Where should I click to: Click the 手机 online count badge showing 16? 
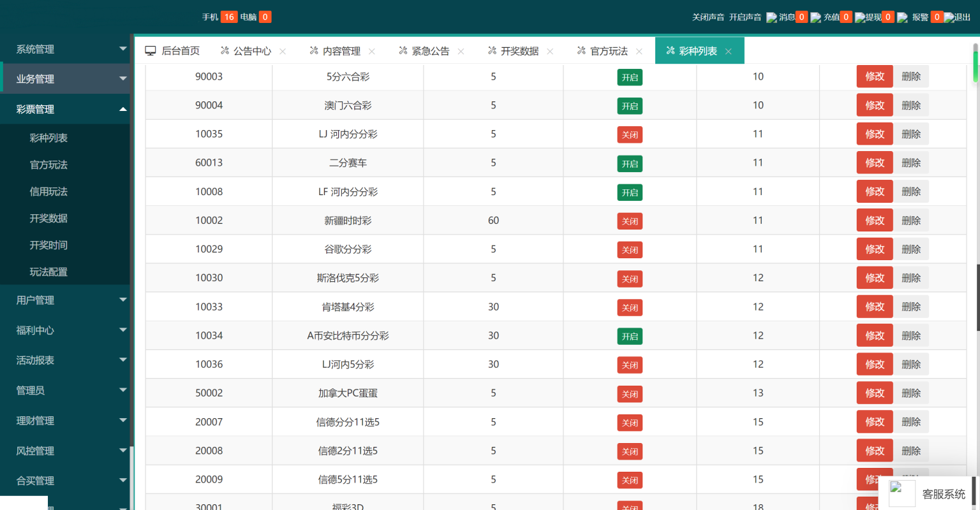coord(229,17)
